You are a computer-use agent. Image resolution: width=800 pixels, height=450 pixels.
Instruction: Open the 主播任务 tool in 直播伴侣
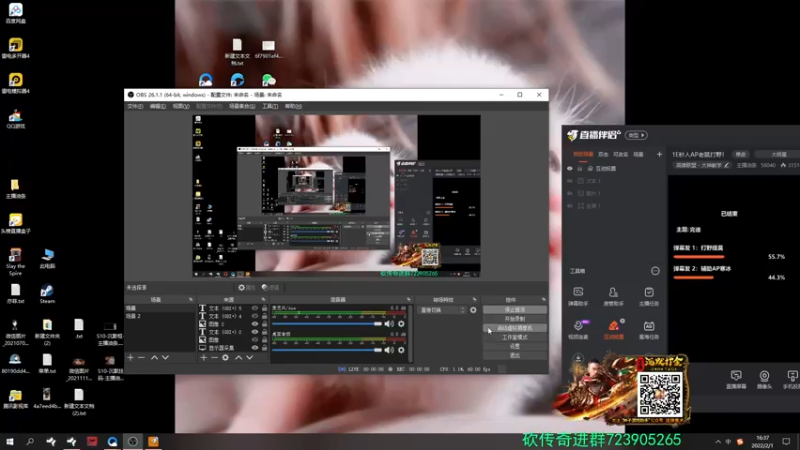649,296
